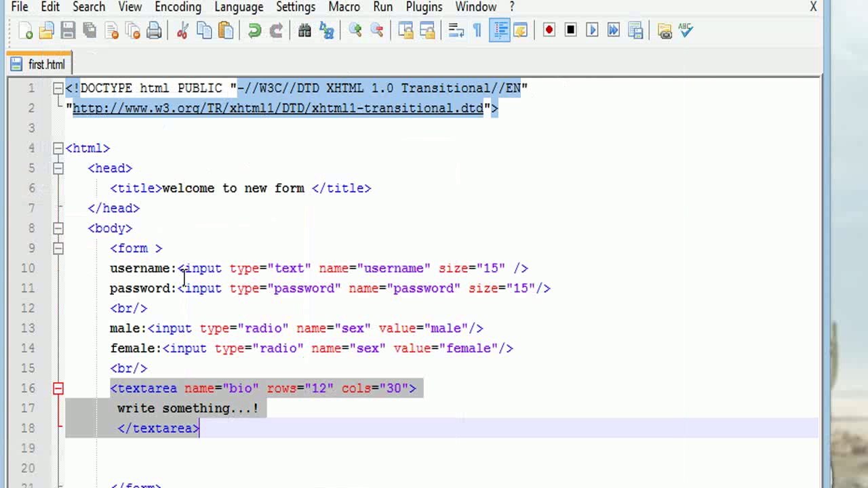Click the Save All icon

coord(90,30)
